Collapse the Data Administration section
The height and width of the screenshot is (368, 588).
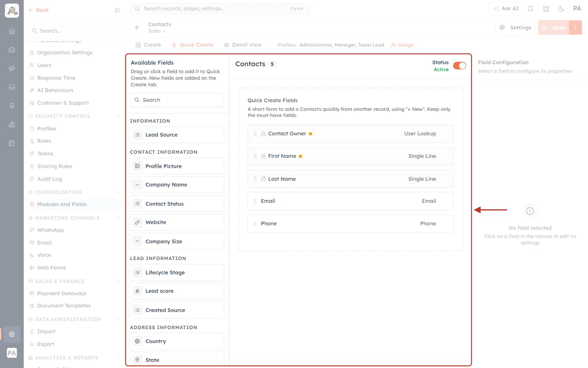point(118,319)
